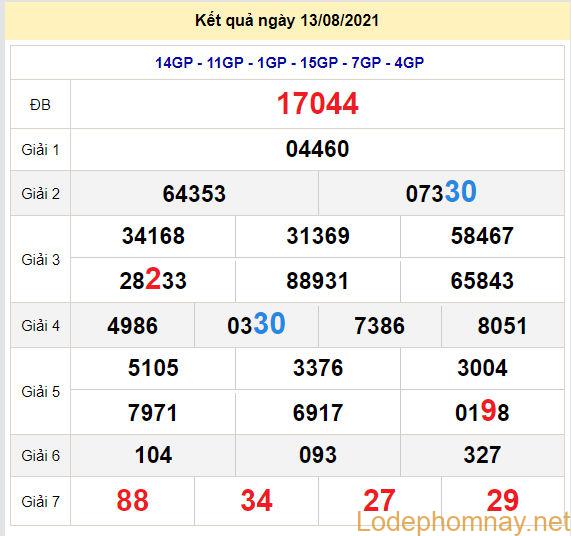Click the header 'Kết quả ngày 13/08/2021'
The image size is (571, 536).
tap(287, 20)
